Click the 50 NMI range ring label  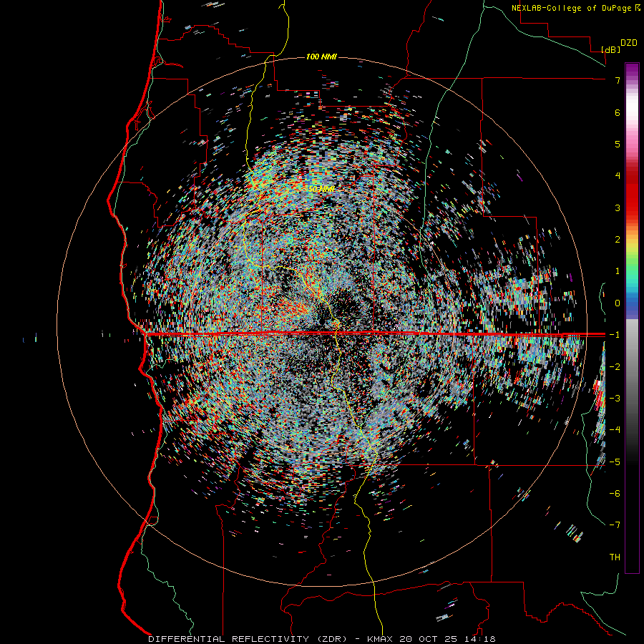click(x=321, y=189)
